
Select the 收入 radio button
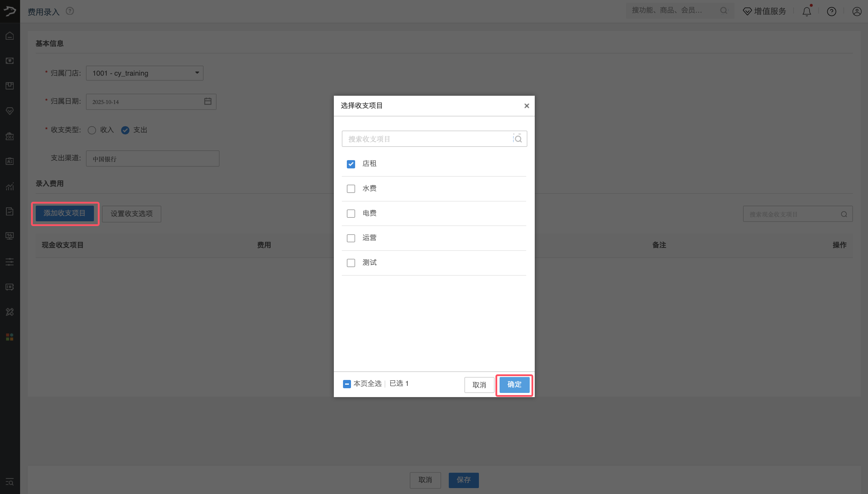pos(92,130)
